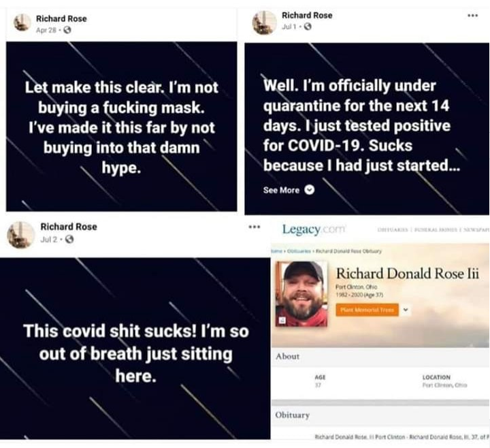Screen dimensions: 490x448
Task: Open the obituary portrait photo
Action: [301, 294]
